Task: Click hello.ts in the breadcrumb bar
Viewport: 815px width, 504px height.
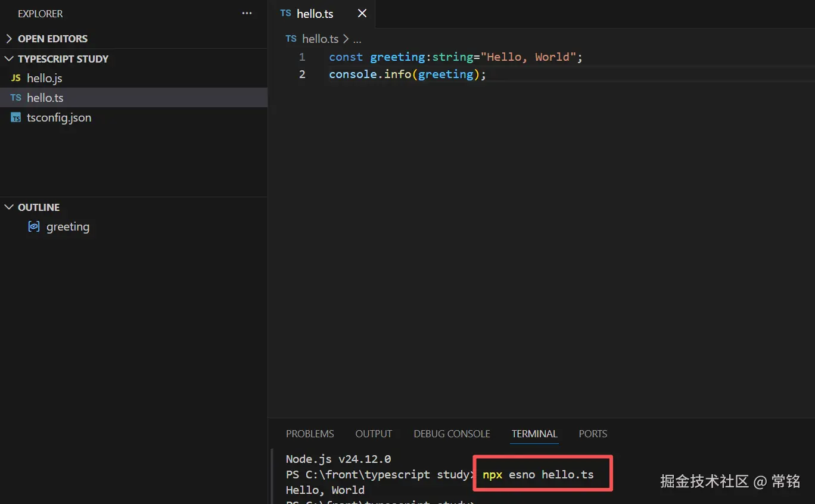Action: click(321, 39)
